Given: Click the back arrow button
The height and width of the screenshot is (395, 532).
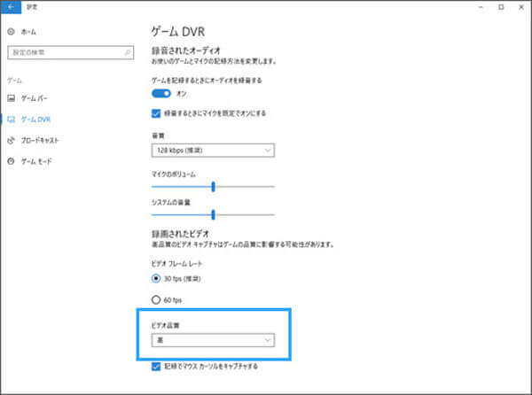Looking at the screenshot, I should pos(11,7).
